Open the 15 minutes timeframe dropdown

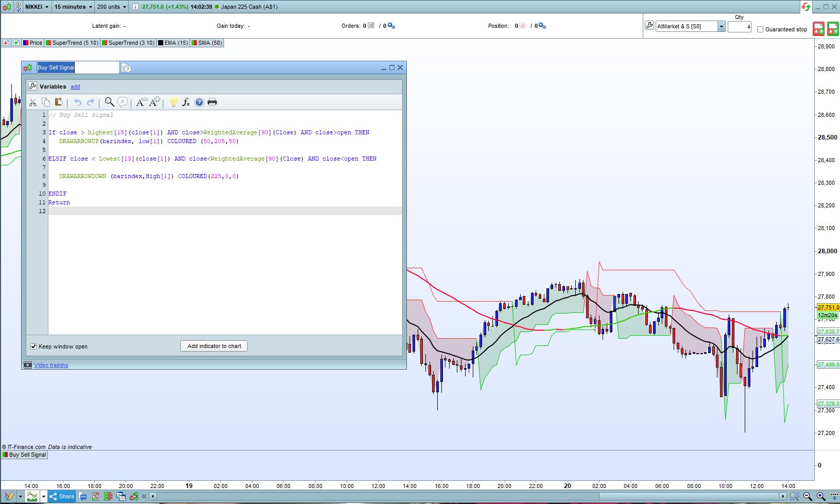(73, 7)
